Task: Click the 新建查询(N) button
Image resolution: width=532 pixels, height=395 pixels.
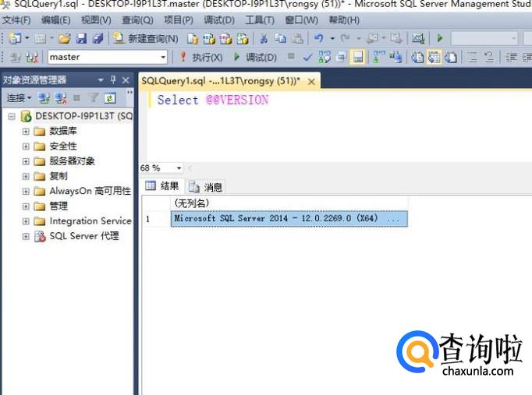Action: [146, 39]
